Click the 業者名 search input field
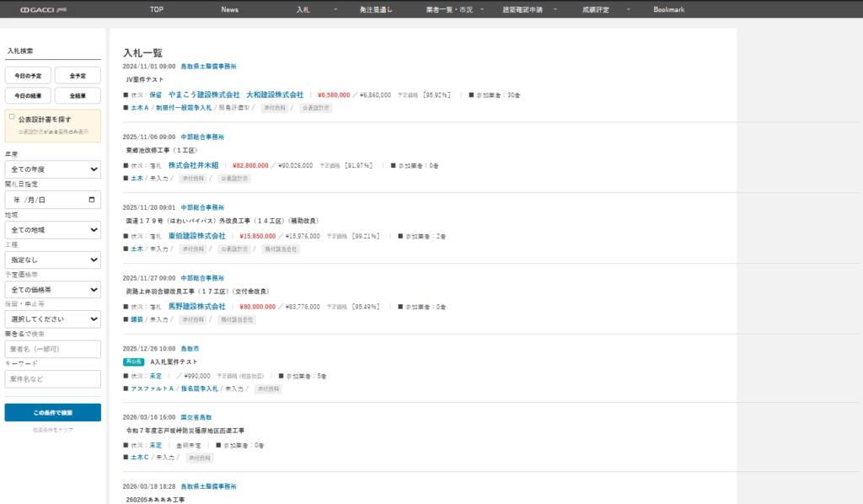This screenshot has height=504, width=863. tap(52, 349)
